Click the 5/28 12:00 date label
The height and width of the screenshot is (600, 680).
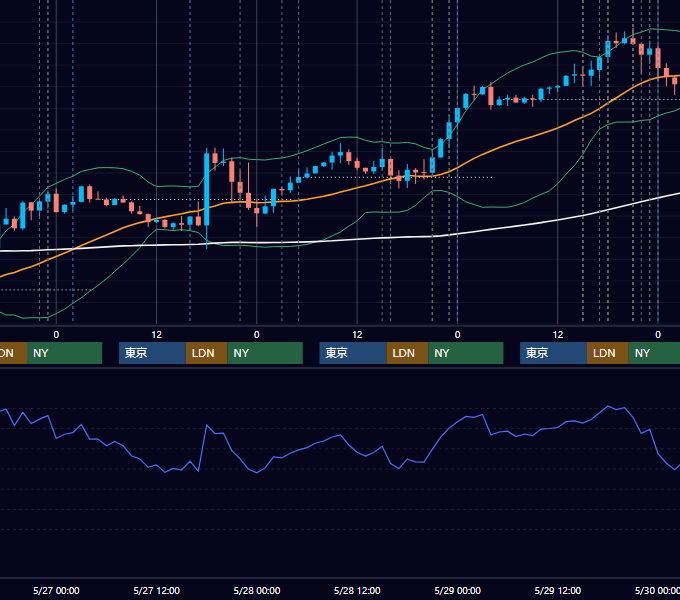pos(357,590)
